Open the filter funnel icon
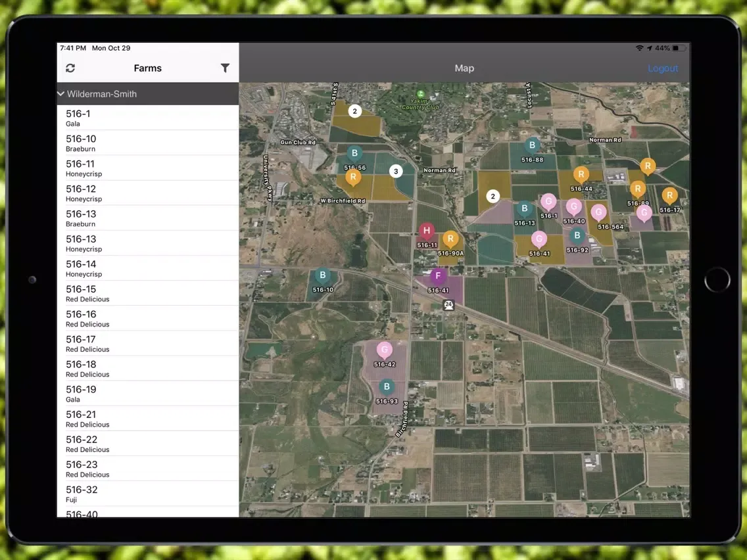Image resolution: width=747 pixels, height=560 pixels. (225, 68)
